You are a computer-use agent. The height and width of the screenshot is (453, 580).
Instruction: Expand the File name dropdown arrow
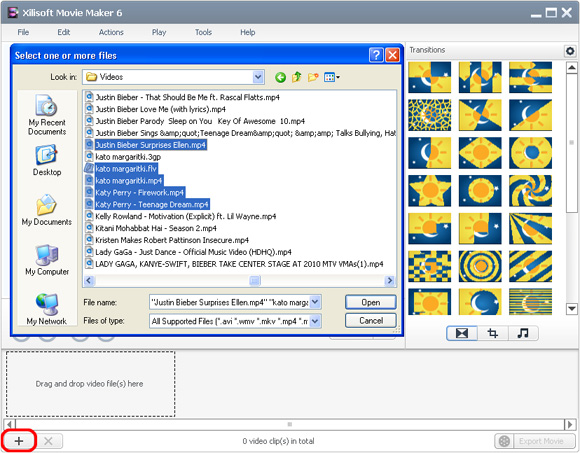coord(315,302)
